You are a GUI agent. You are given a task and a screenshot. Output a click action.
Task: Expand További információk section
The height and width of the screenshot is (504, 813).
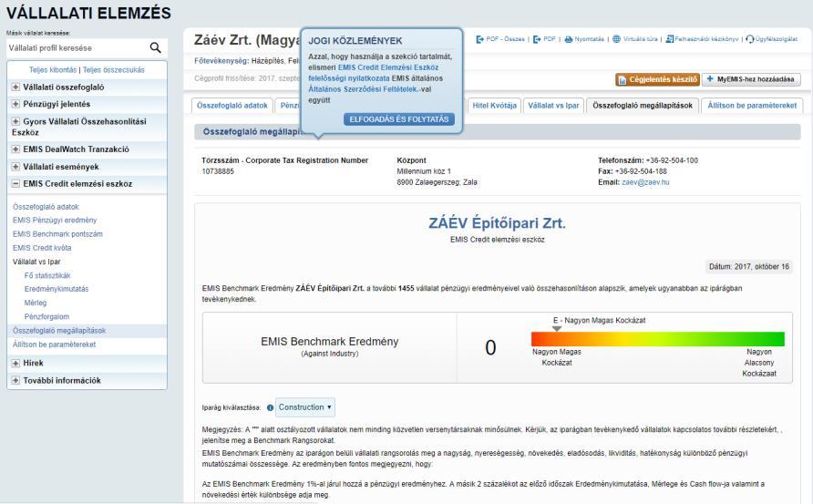tap(15, 380)
